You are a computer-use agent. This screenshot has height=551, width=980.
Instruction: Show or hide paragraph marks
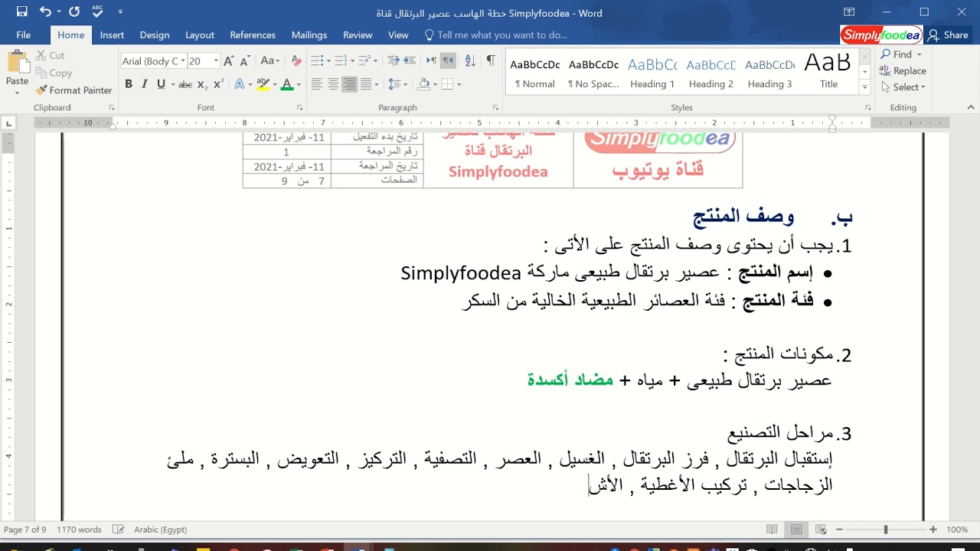(491, 61)
